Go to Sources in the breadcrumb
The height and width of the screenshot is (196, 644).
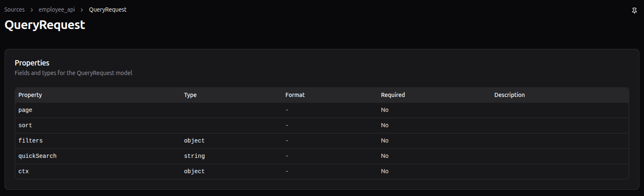point(14,10)
